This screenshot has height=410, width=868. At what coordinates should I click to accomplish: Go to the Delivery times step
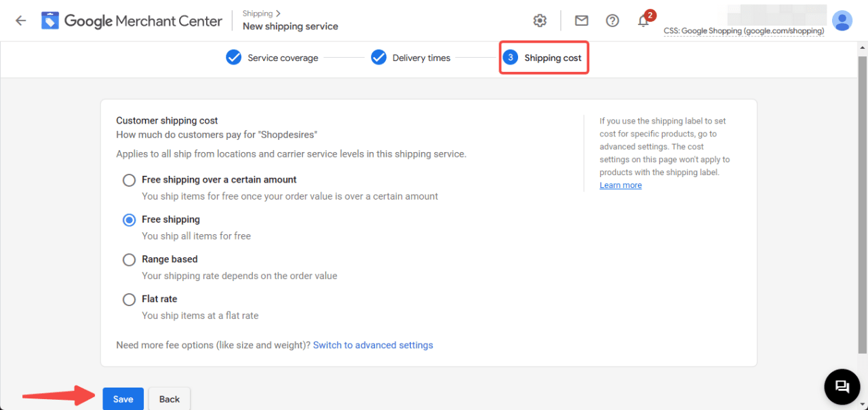point(410,58)
